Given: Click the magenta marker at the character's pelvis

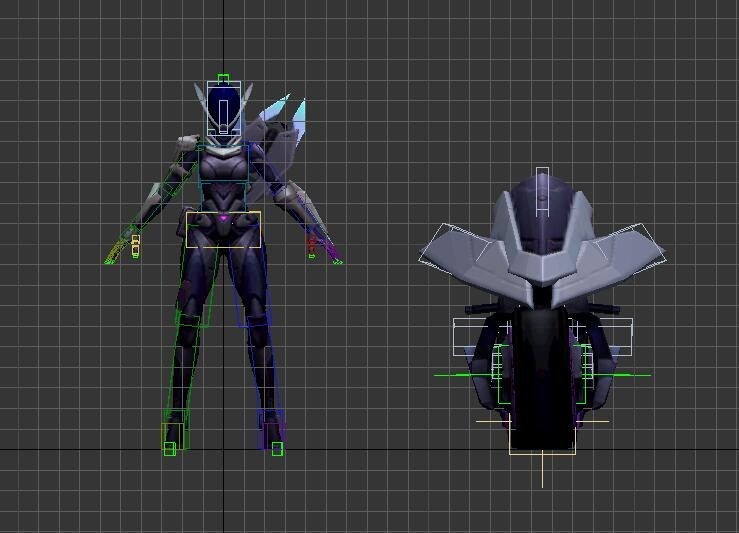Looking at the screenshot, I should click(x=223, y=217).
